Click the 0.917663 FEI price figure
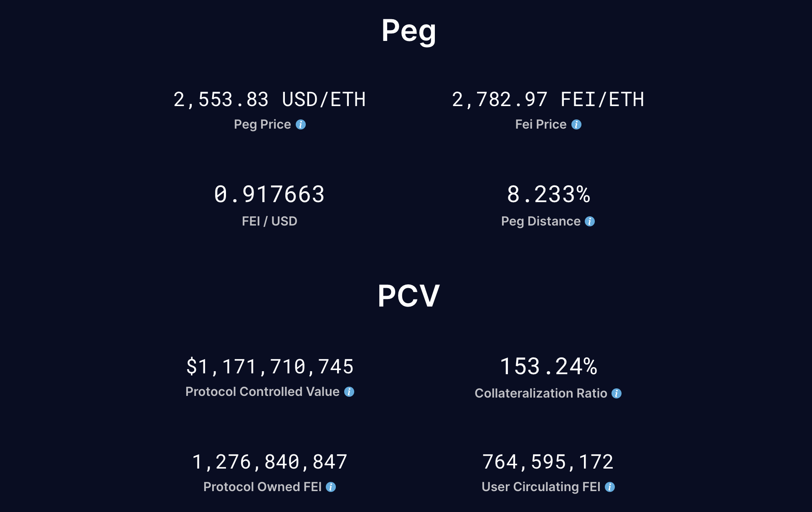The height and width of the screenshot is (512, 812). [269, 195]
